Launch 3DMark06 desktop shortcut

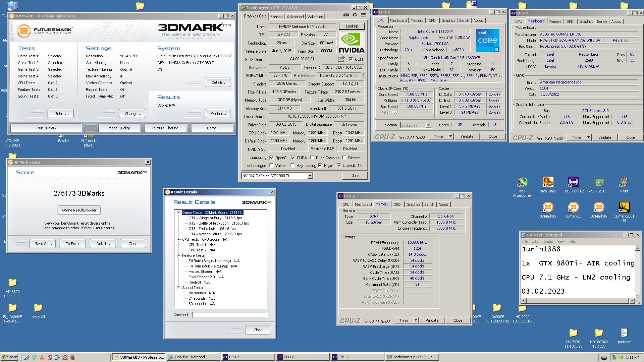pos(599,210)
